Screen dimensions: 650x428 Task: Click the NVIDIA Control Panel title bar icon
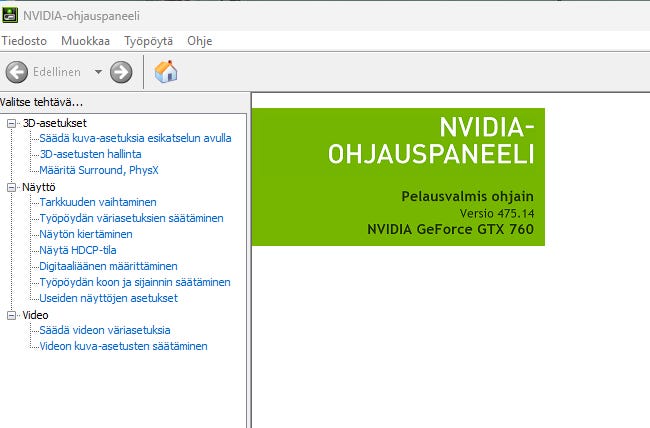(10, 15)
